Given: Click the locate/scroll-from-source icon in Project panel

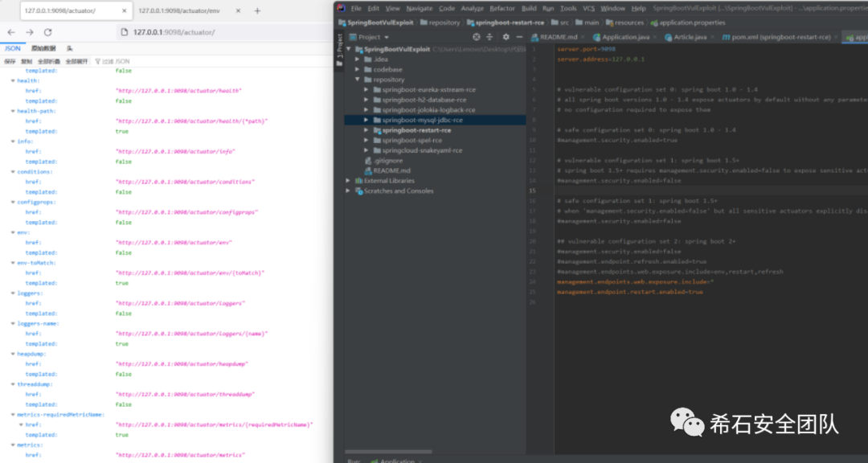Looking at the screenshot, I should click(476, 37).
